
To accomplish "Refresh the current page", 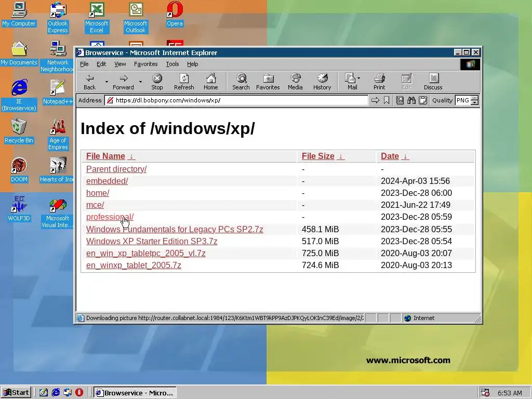I will pyautogui.click(x=184, y=82).
